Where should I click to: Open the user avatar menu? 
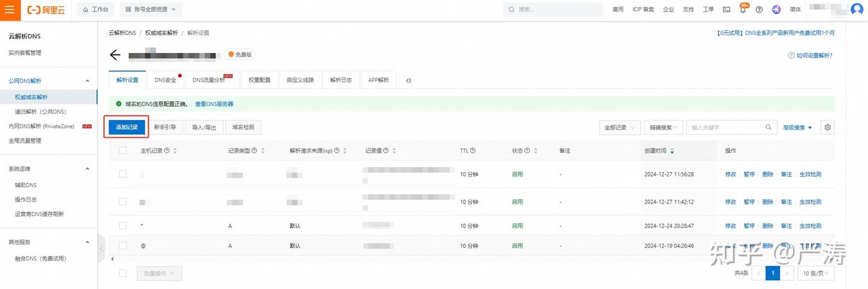[x=857, y=10]
